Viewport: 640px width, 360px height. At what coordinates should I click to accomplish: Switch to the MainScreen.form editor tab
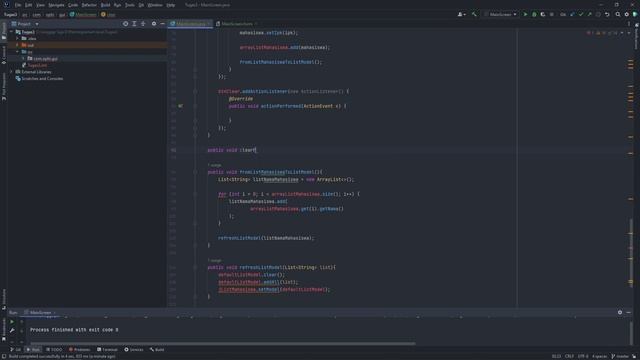click(x=236, y=24)
